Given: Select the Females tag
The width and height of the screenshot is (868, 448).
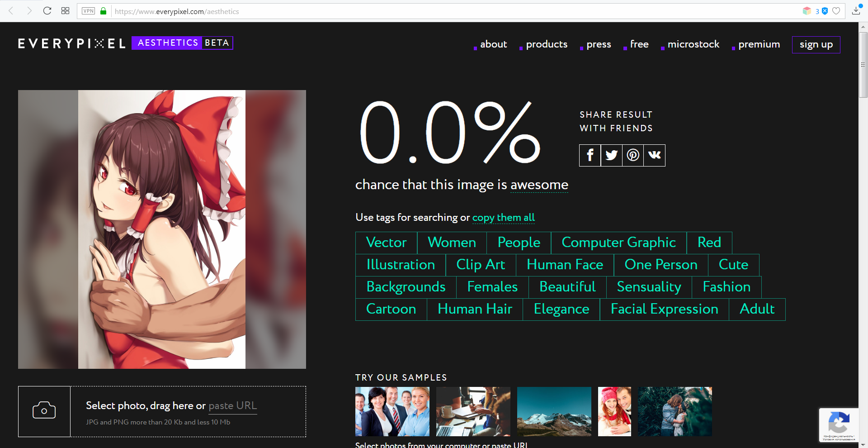Looking at the screenshot, I should click(x=493, y=287).
